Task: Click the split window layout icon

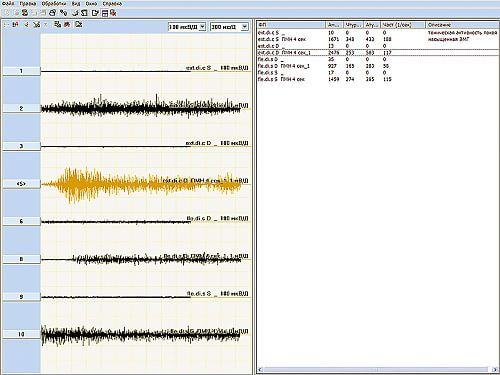Action: (x=105, y=13)
